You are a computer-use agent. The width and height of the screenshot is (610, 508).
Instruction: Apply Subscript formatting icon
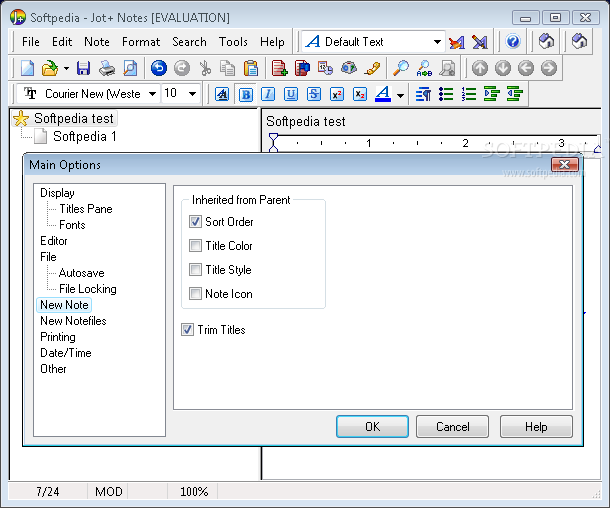(360, 94)
